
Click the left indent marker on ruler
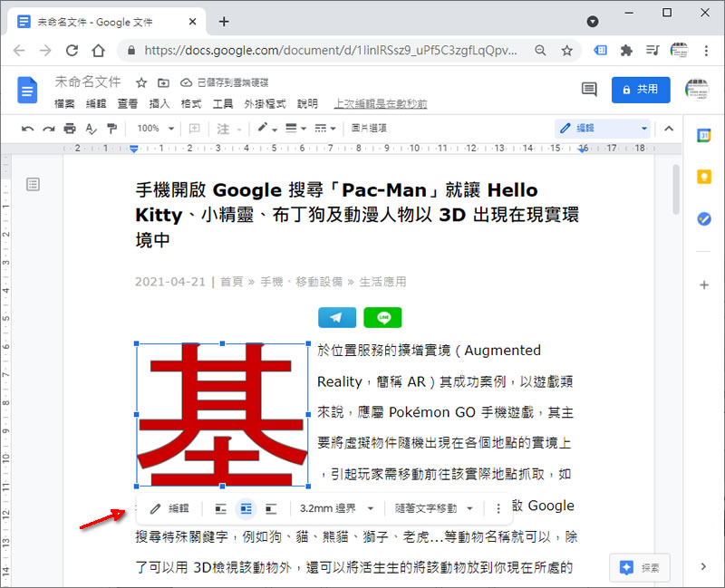[x=133, y=149]
